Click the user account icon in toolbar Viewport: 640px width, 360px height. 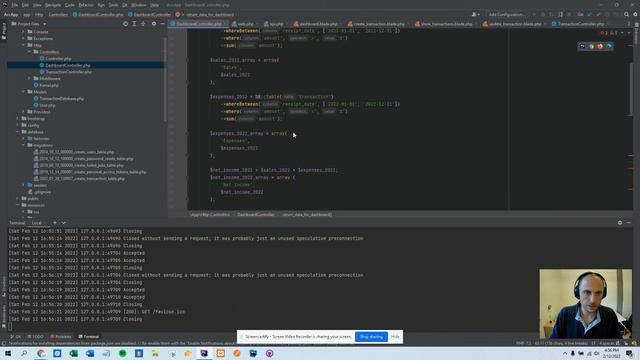tap(475, 14)
